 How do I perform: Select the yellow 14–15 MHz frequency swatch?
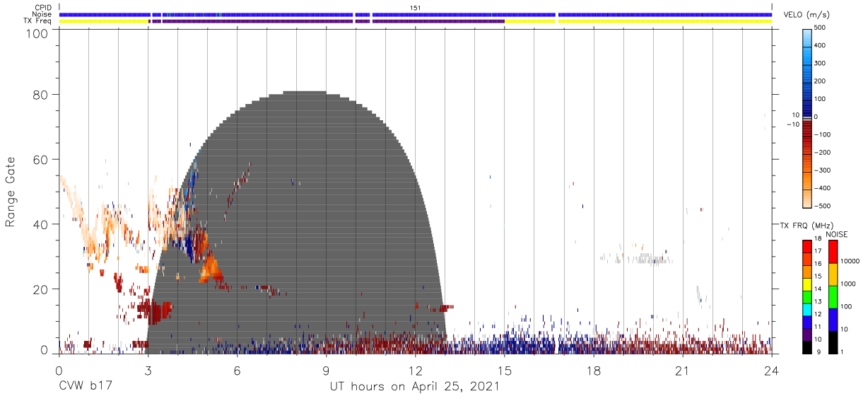[807, 284]
